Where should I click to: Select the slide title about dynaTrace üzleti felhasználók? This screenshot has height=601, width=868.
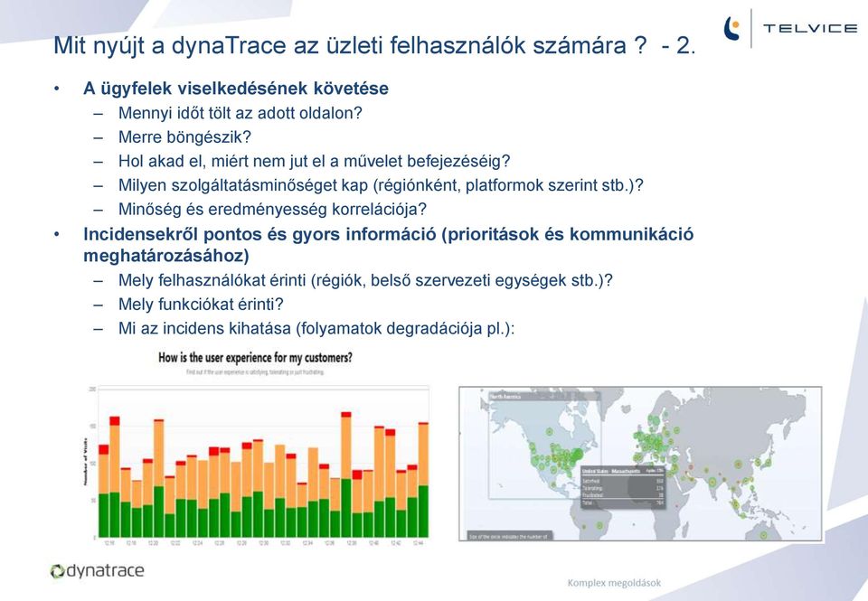(374, 45)
